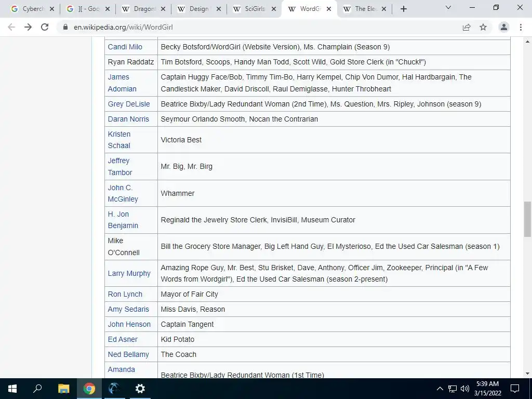The image size is (532, 399).
Task: Open taskbar search
Action: [x=37, y=389]
